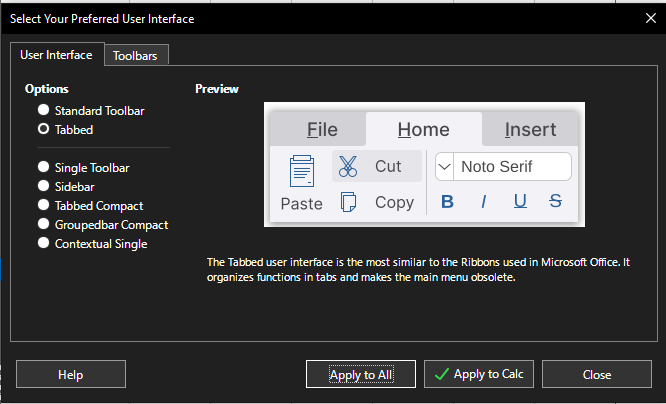Viewport: 666px width, 404px height.
Task: Choose the Single Toolbar option
Action: (x=43, y=168)
